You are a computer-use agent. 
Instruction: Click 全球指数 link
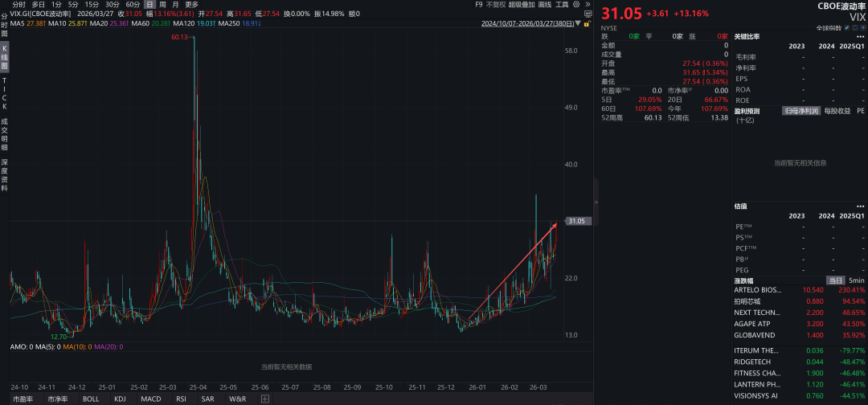tap(829, 27)
